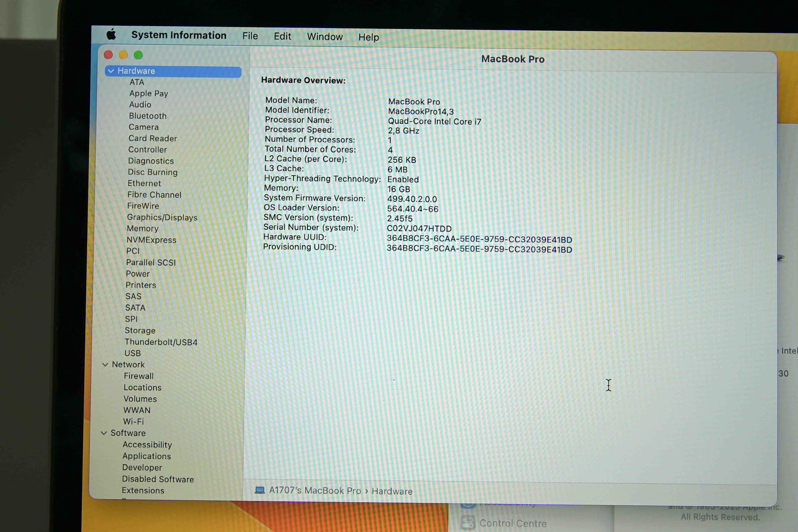Select Controller in the sidebar
798x532 pixels.
pyautogui.click(x=147, y=150)
